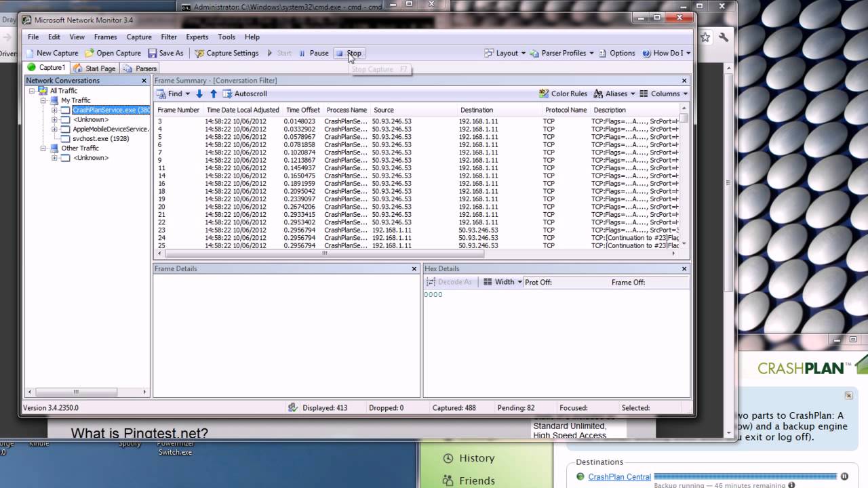868x488 pixels.
Task: Save the capture using Save As
Action: click(x=165, y=53)
